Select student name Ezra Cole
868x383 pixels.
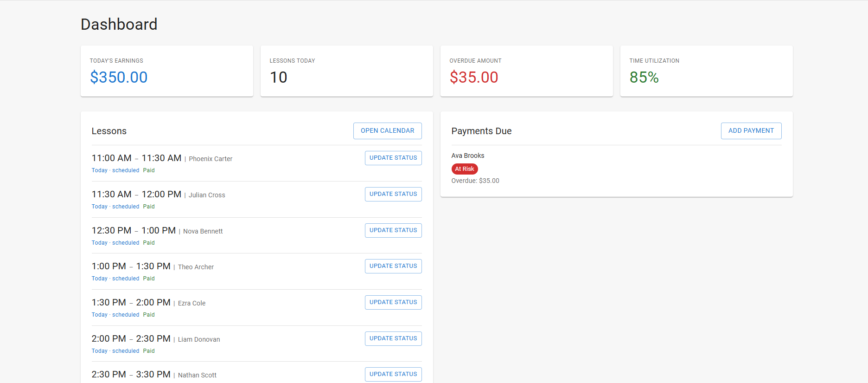point(191,303)
